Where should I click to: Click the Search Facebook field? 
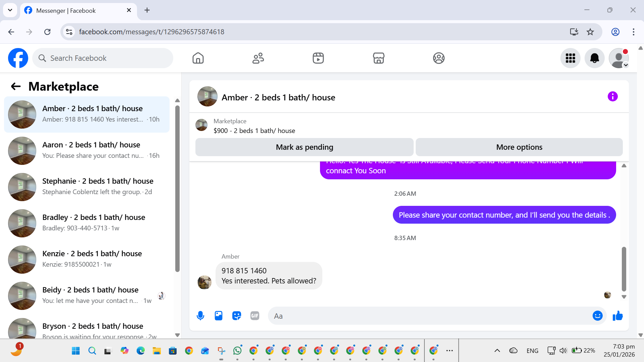[103, 58]
